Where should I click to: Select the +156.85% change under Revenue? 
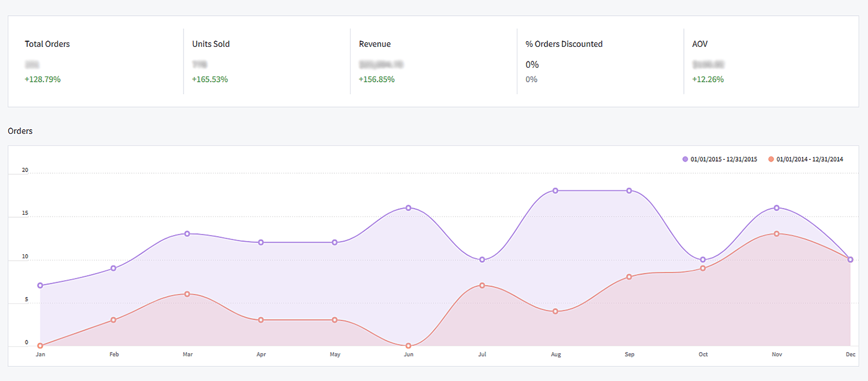click(377, 79)
